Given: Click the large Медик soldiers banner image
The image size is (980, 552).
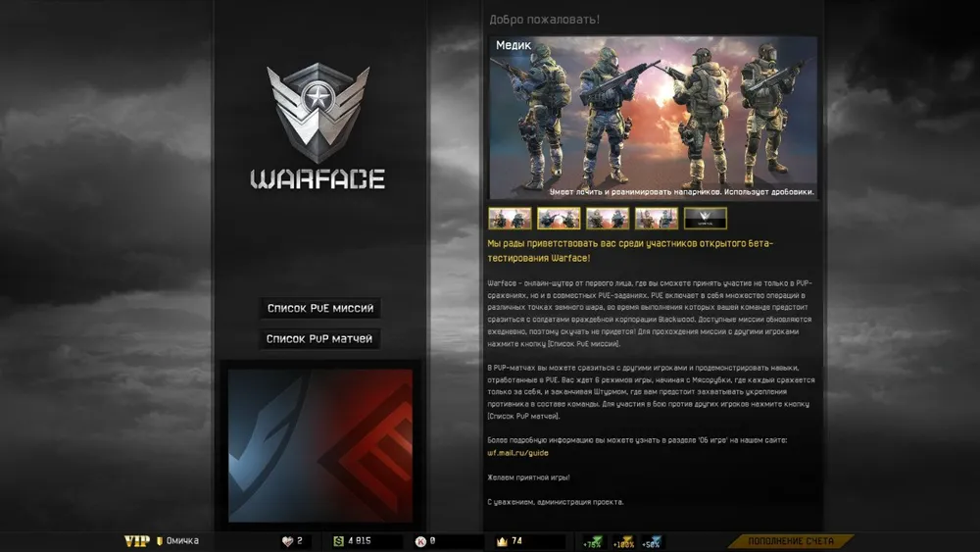Looking at the screenshot, I should pos(653,118).
